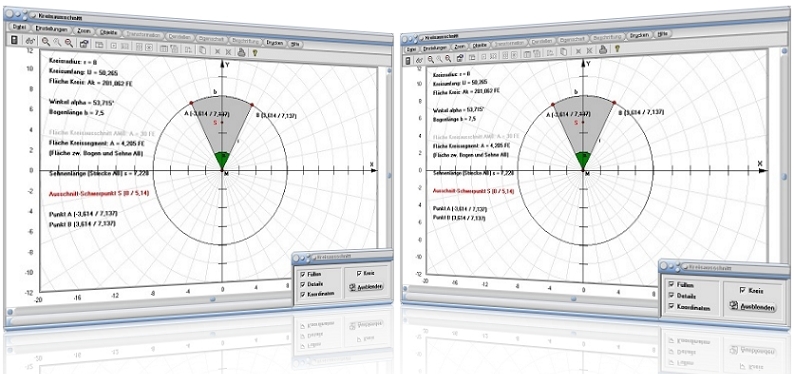
Task: Click red point B on right window circle
Action: click(x=614, y=103)
